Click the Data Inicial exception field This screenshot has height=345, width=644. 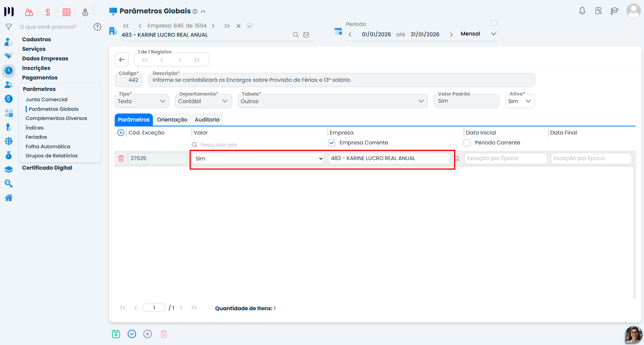[x=506, y=159]
